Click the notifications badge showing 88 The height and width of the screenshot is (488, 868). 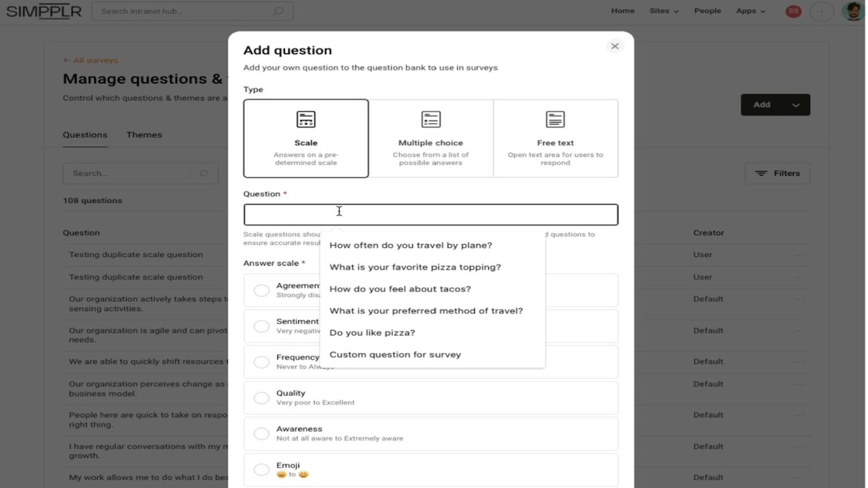click(x=792, y=11)
